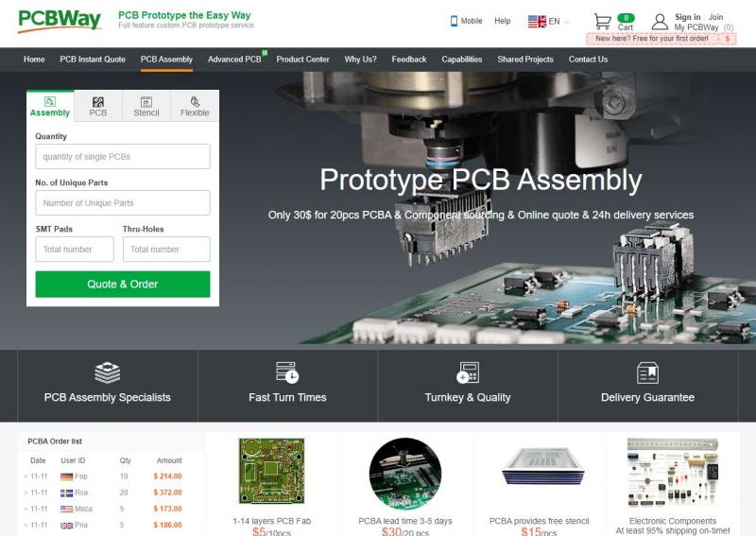Viewport: 756px width, 536px height.
Task: Go to Shared Projects
Action: tap(525, 60)
